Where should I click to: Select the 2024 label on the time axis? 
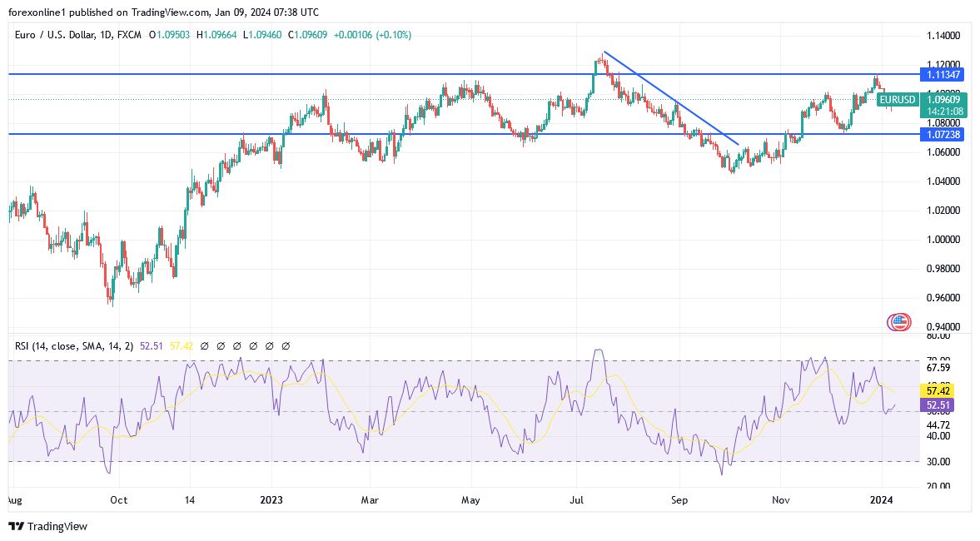[x=883, y=500]
